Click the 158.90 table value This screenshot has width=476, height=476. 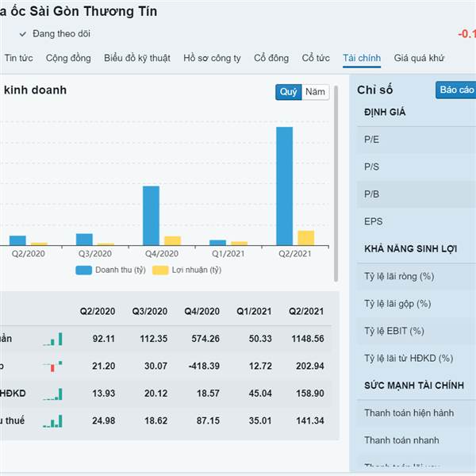click(310, 393)
